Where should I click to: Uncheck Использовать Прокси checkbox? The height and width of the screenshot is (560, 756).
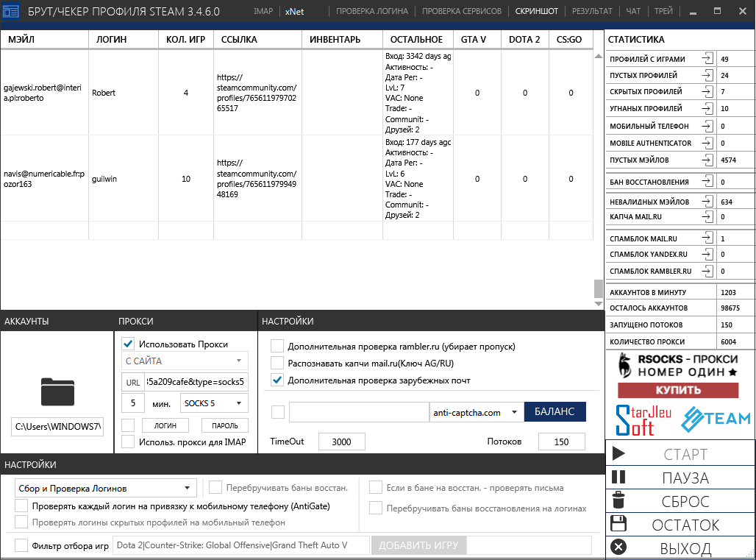128,344
